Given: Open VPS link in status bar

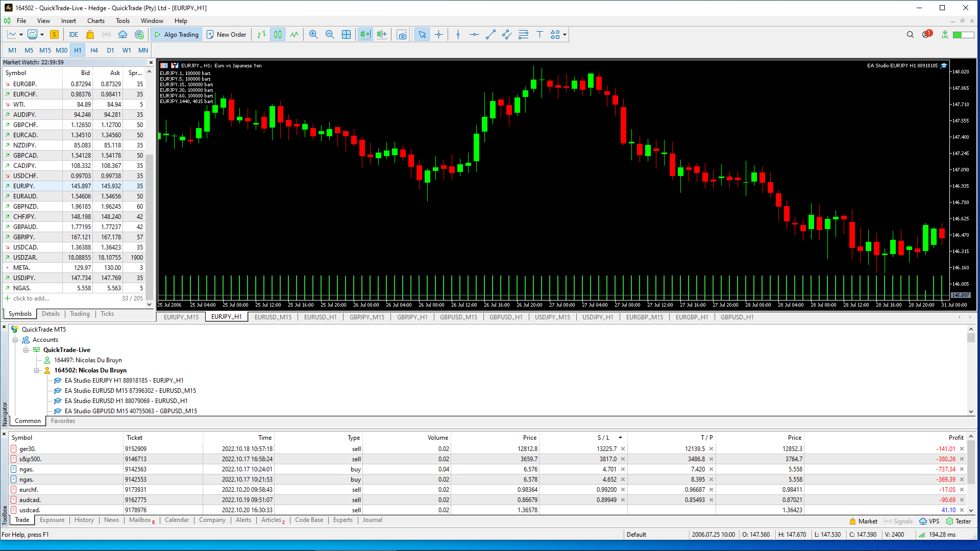Looking at the screenshot, I should pos(929,521).
